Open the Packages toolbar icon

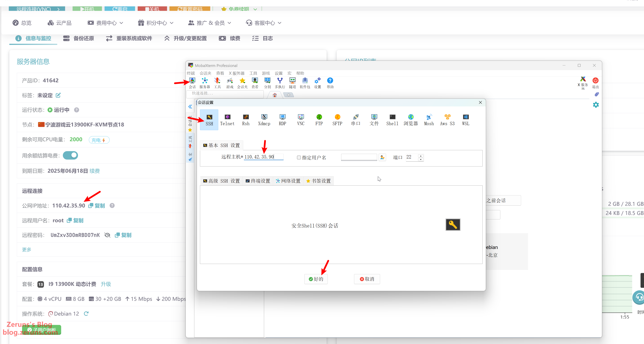pos(305,83)
